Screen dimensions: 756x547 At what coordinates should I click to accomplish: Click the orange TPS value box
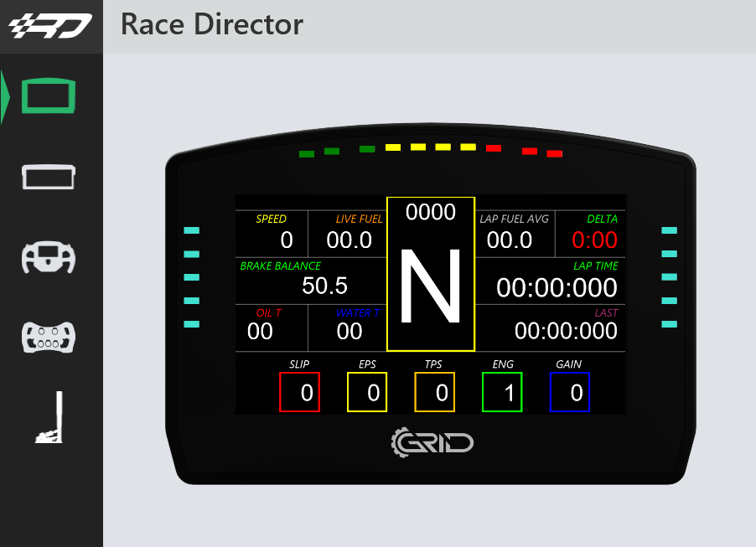click(x=434, y=392)
